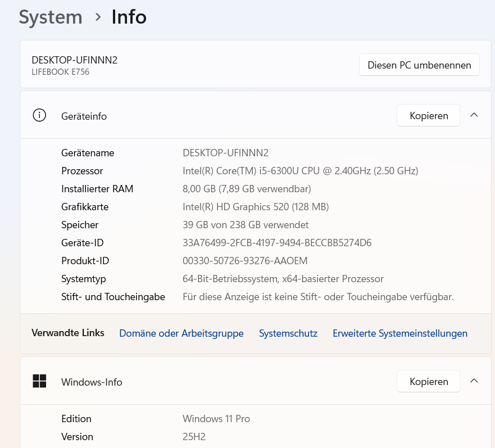Click the Edition label
This screenshot has height=448, width=495.
[x=76, y=419]
